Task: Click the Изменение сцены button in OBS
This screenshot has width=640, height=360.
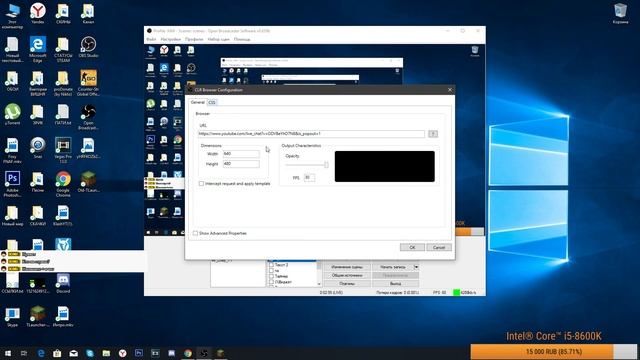Action: tap(347, 267)
